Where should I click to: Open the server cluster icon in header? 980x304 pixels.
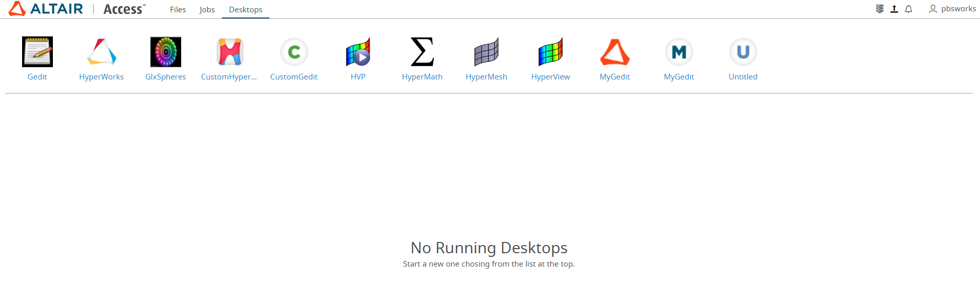click(x=880, y=9)
